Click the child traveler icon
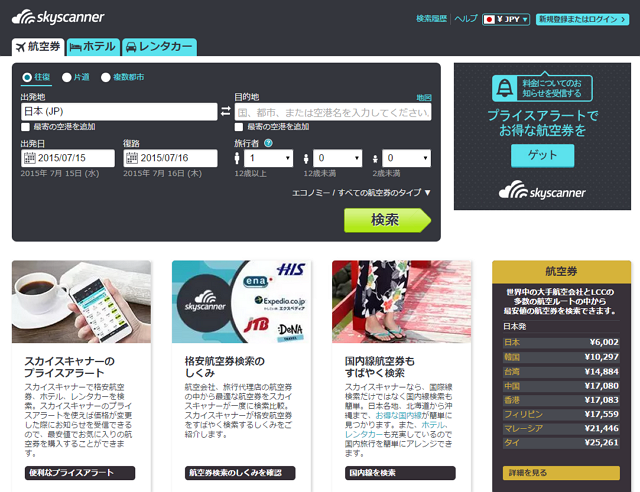The width and height of the screenshot is (640, 492). click(306, 159)
